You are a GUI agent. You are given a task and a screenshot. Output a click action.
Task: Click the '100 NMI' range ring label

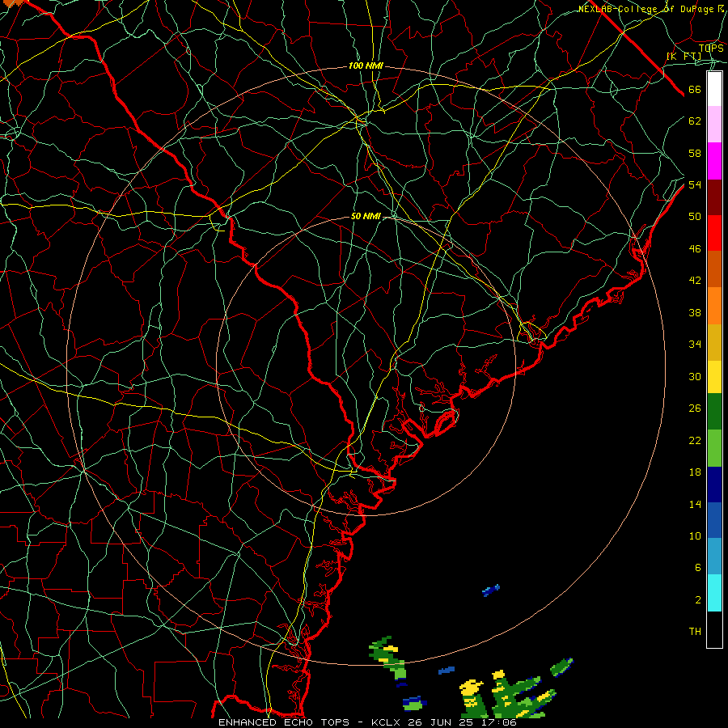pyautogui.click(x=366, y=66)
